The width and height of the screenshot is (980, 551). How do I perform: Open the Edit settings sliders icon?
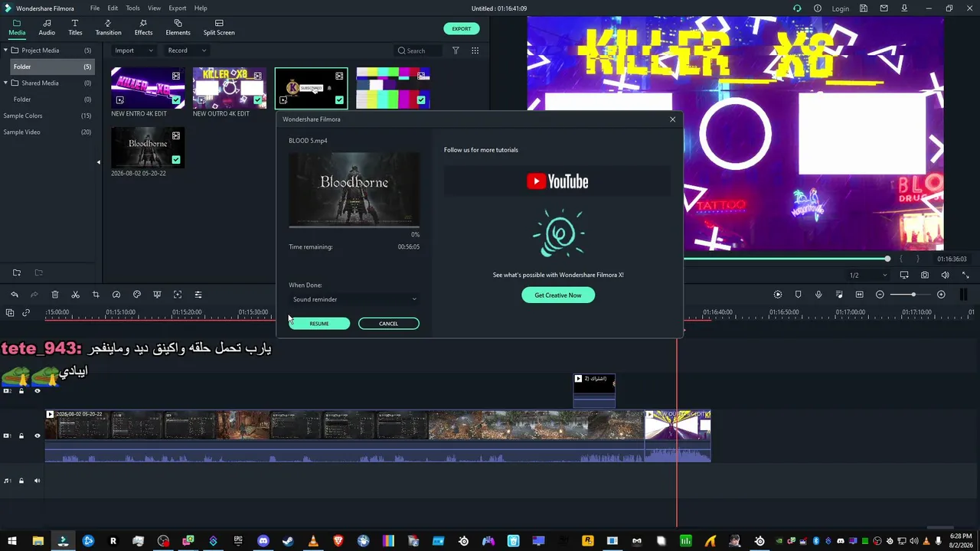coord(198,295)
